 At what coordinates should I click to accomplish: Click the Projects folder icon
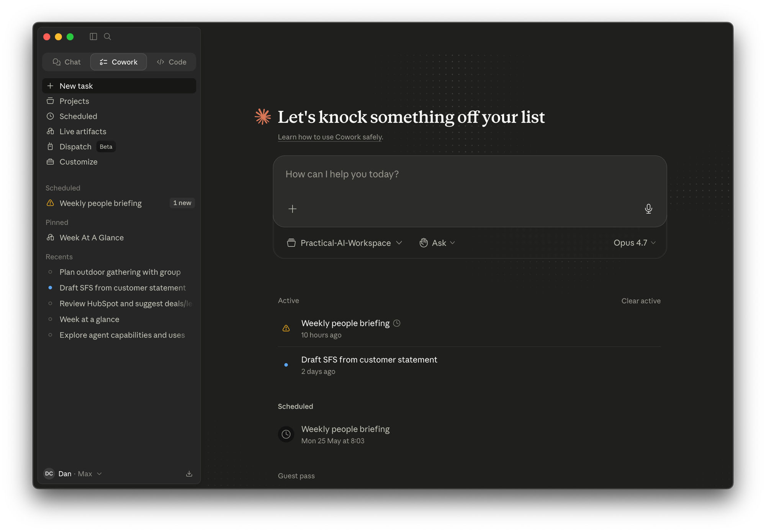coord(50,101)
